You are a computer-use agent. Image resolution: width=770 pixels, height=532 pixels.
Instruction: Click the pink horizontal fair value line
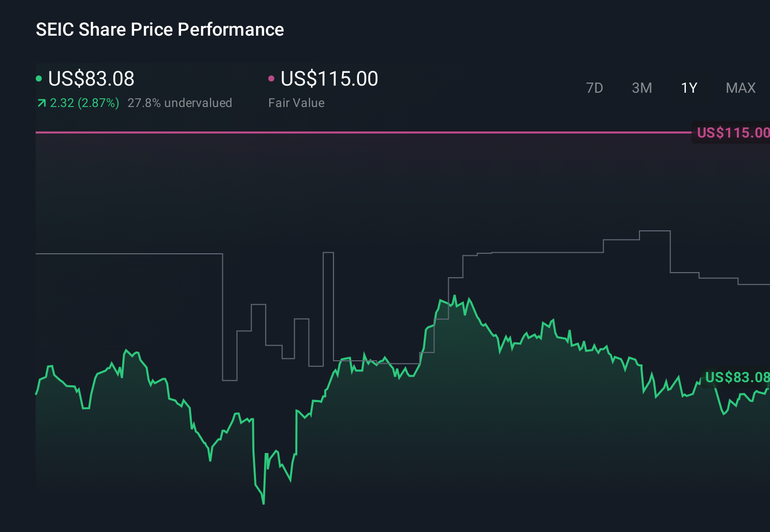coord(357,132)
